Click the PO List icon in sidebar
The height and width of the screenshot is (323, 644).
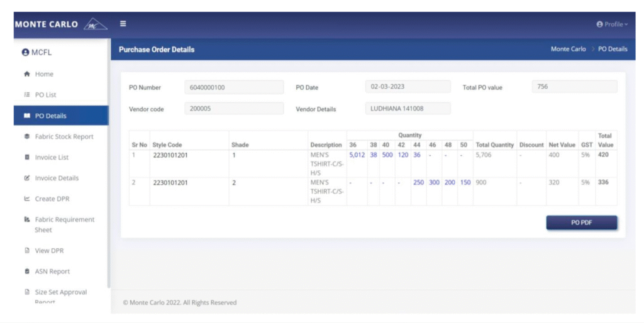pyautogui.click(x=27, y=95)
